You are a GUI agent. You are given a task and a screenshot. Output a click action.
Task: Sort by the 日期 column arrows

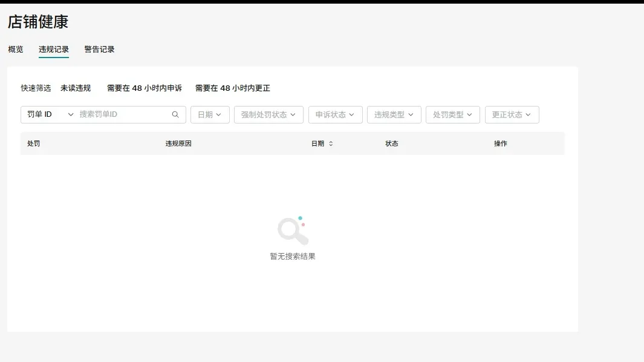(x=331, y=143)
